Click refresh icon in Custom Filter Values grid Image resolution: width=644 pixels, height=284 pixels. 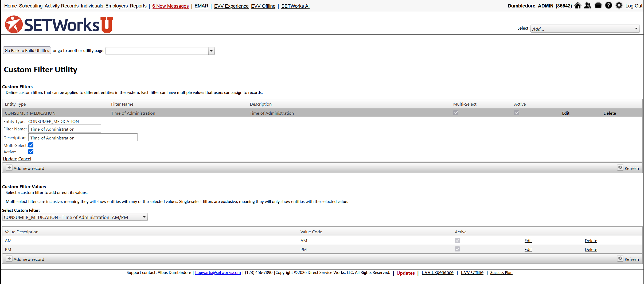click(620, 259)
